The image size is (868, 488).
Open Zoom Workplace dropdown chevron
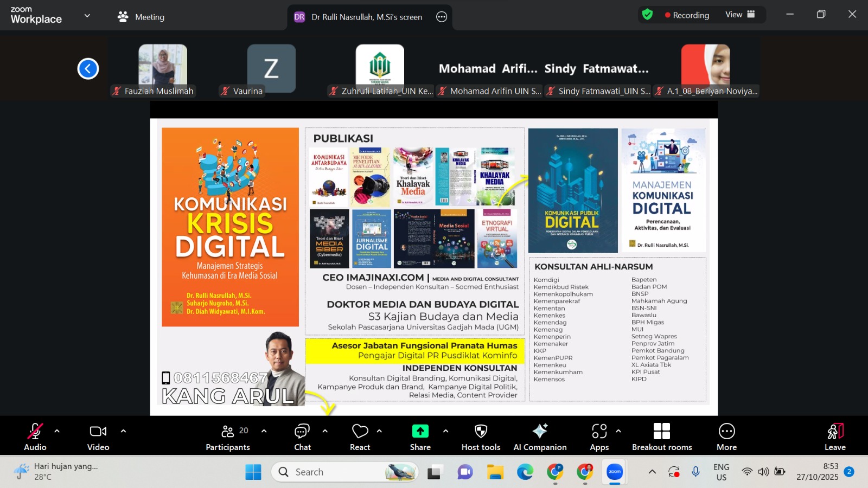87,16
